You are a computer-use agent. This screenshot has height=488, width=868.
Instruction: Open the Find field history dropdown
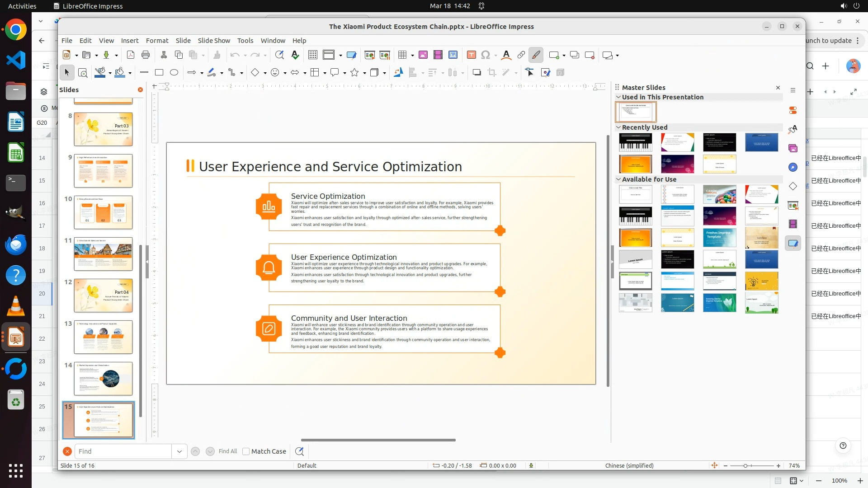pyautogui.click(x=179, y=451)
